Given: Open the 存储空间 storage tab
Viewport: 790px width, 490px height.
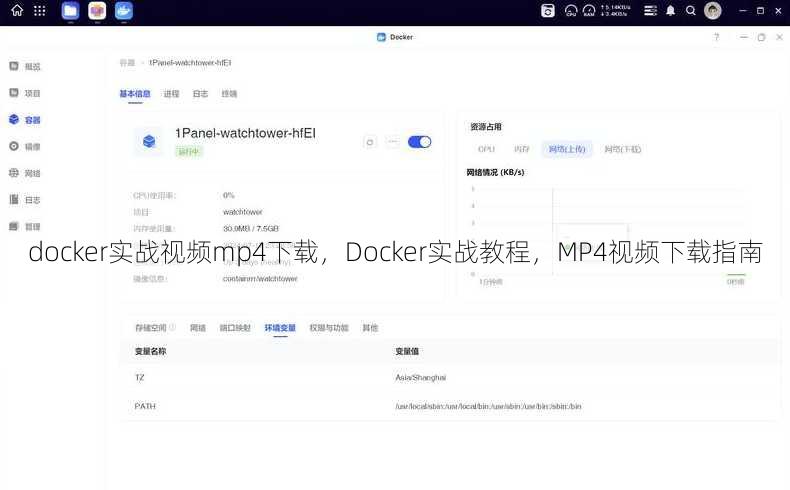Looking at the screenshot, I should (151, 328).
